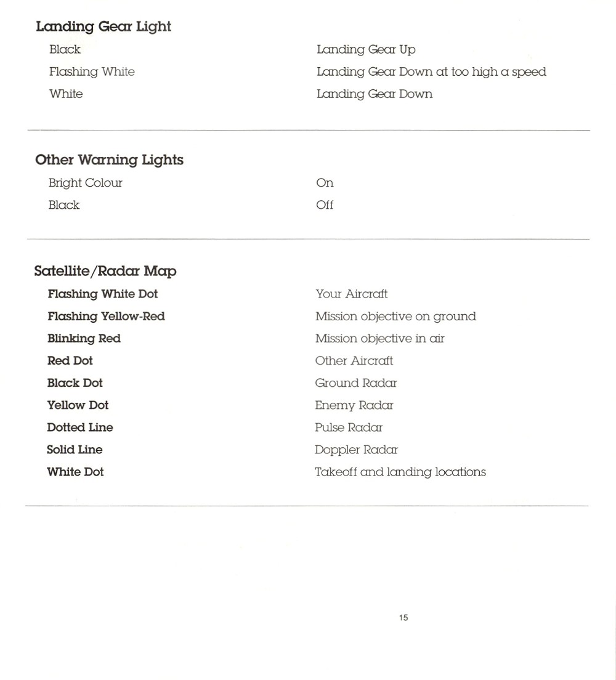Click page number 15

(403, 618)
